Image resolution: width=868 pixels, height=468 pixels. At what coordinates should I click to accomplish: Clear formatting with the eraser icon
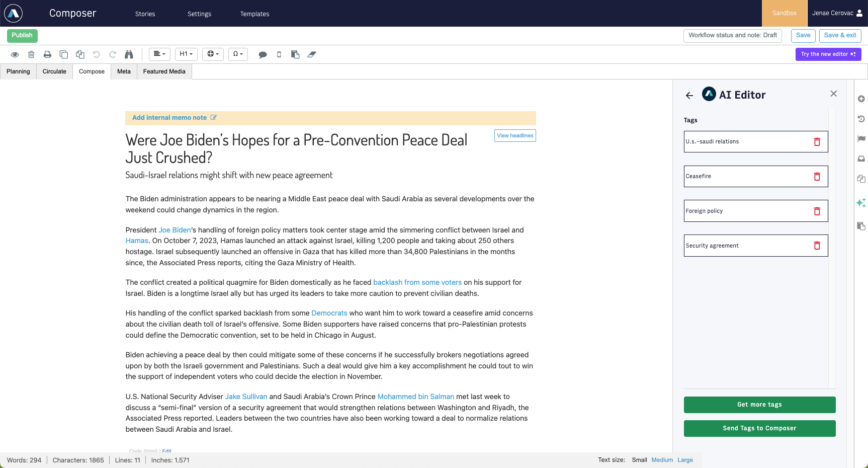(312, 54)
